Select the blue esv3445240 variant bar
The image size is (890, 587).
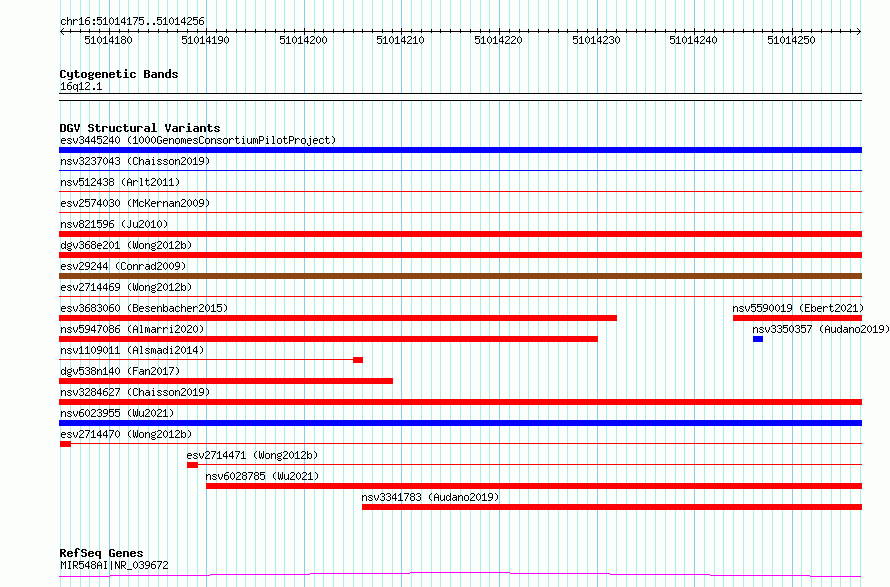click(x=460, y=150)
